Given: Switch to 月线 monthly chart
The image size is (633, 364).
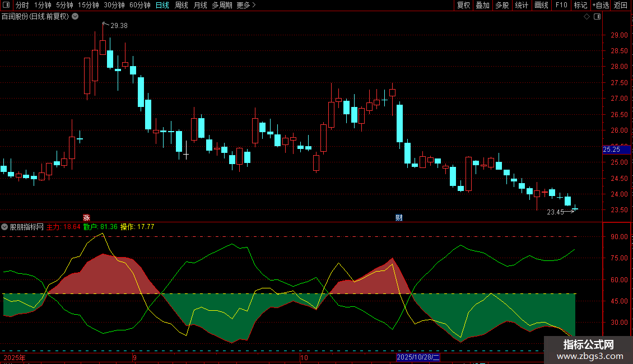Looking at the screenshot, I should click(200, 5).
